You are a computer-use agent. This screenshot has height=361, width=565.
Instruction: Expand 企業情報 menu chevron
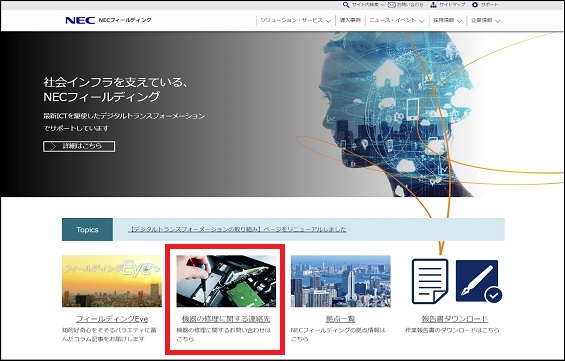point(497,21)
